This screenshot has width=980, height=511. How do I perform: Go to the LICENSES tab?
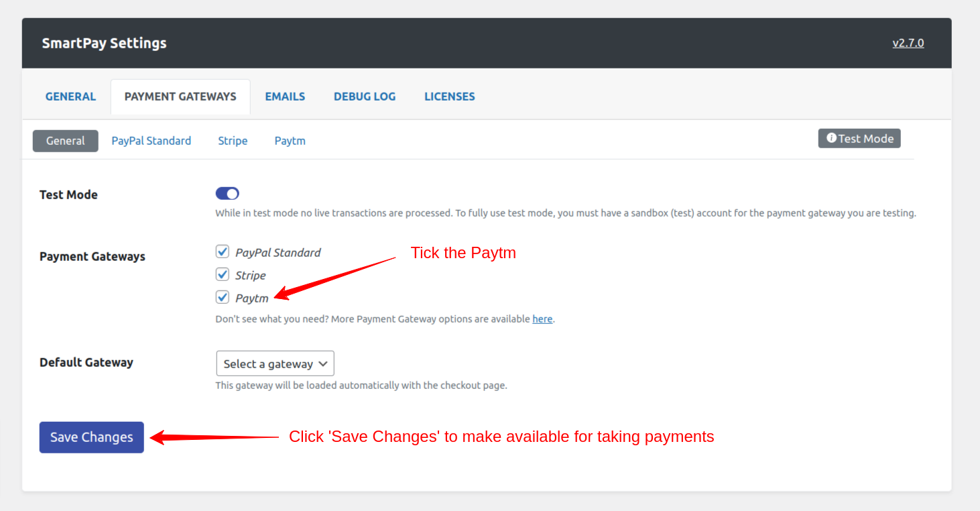[x=450, y=97]
